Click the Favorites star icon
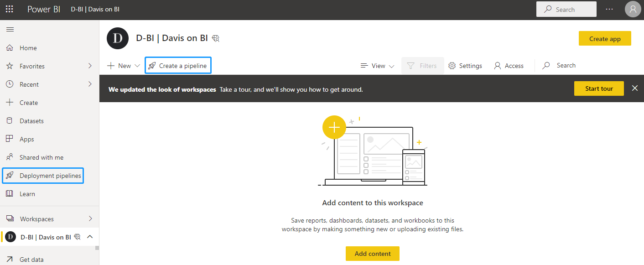 pos(10,66)
